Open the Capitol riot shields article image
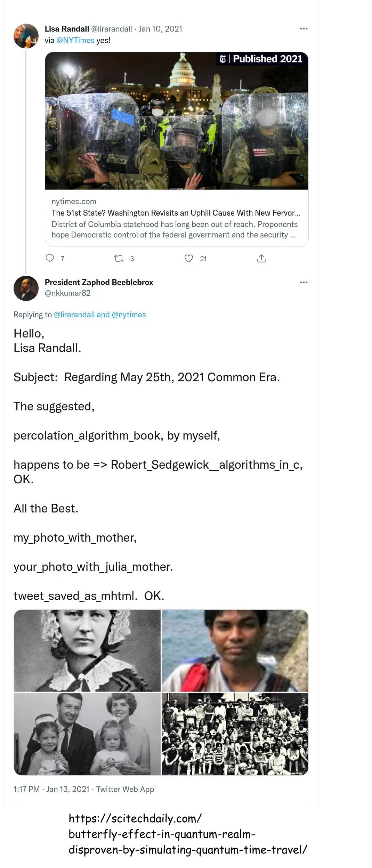 pos(177,121)
